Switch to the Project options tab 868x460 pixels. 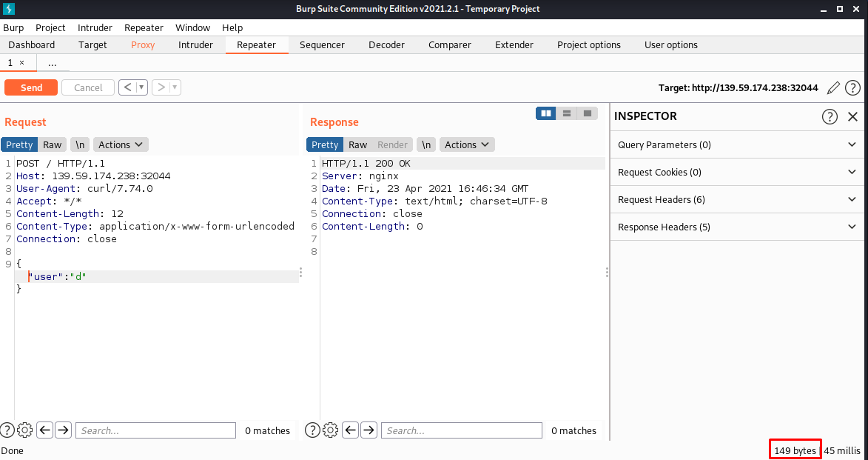pyautogui.click(x=589, y=45)
